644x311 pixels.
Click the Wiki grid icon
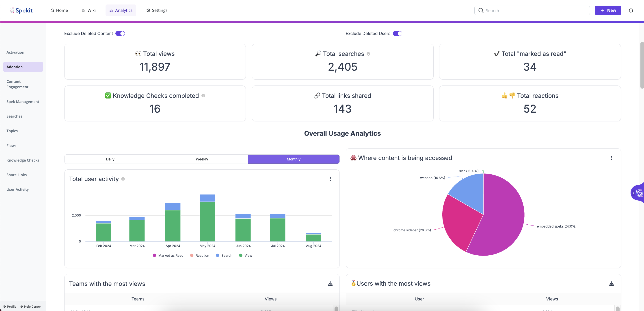click(84, 10)
